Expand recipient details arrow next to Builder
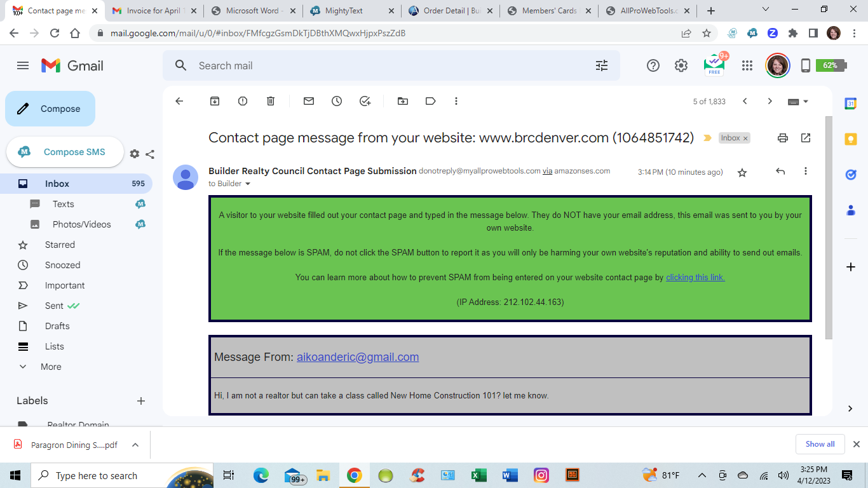 [x=248, y=184]
